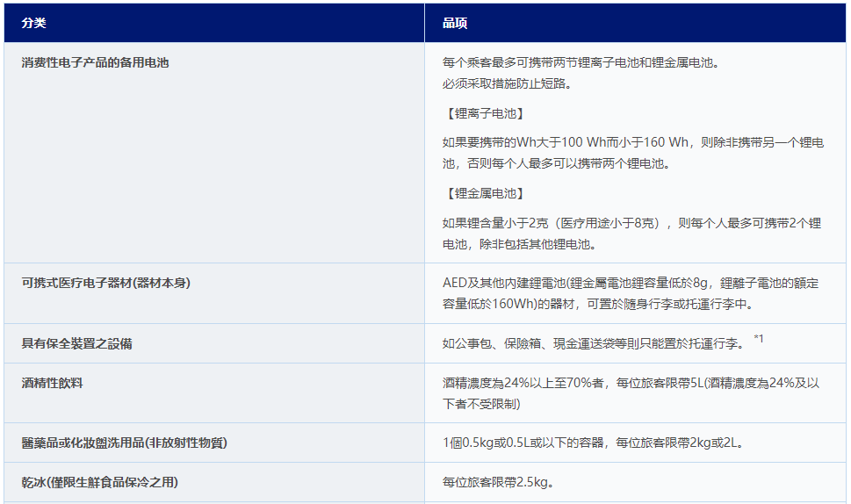Click the text 每位旅客限帶2.5kg
The width and height of the screenshot is (851, 504).
point(499,482)
